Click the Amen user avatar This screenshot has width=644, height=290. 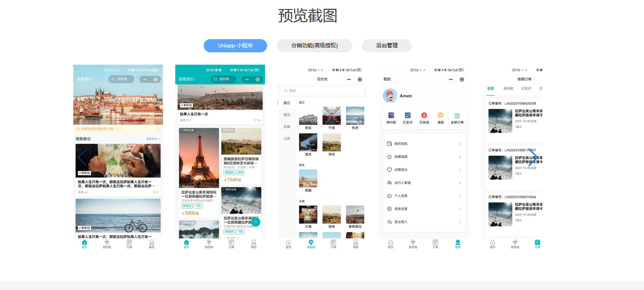(x=390, y=96)
